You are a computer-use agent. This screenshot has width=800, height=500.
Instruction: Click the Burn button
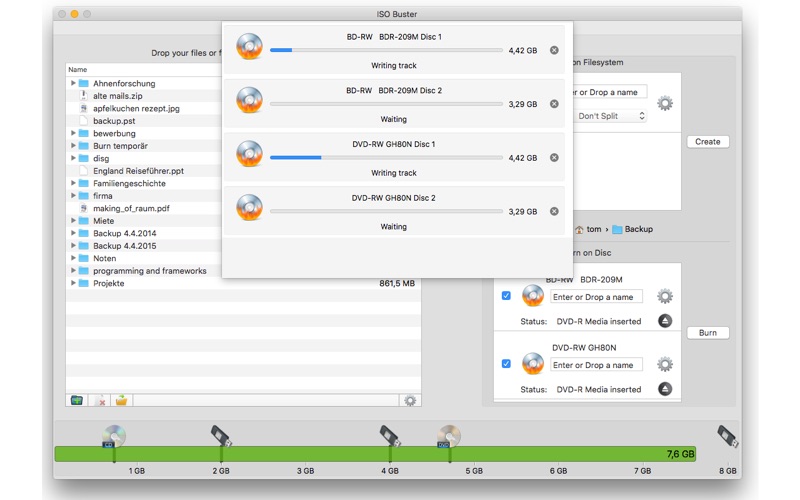coord(708,333)
